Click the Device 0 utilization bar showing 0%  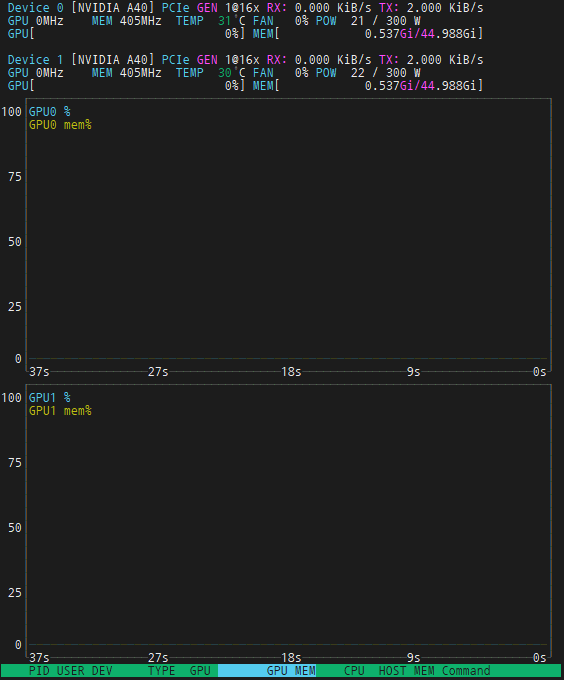126,34
